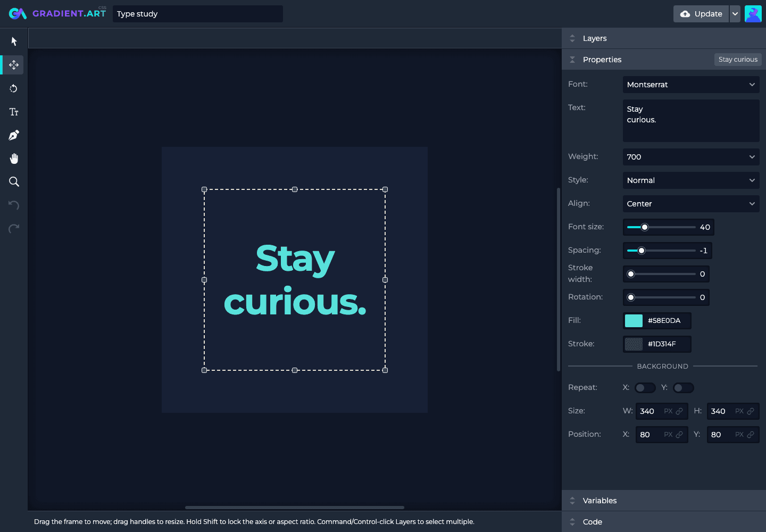Select the pointer arrow tool
This screenshot has width=766, height=532.
tap(14, 41)
